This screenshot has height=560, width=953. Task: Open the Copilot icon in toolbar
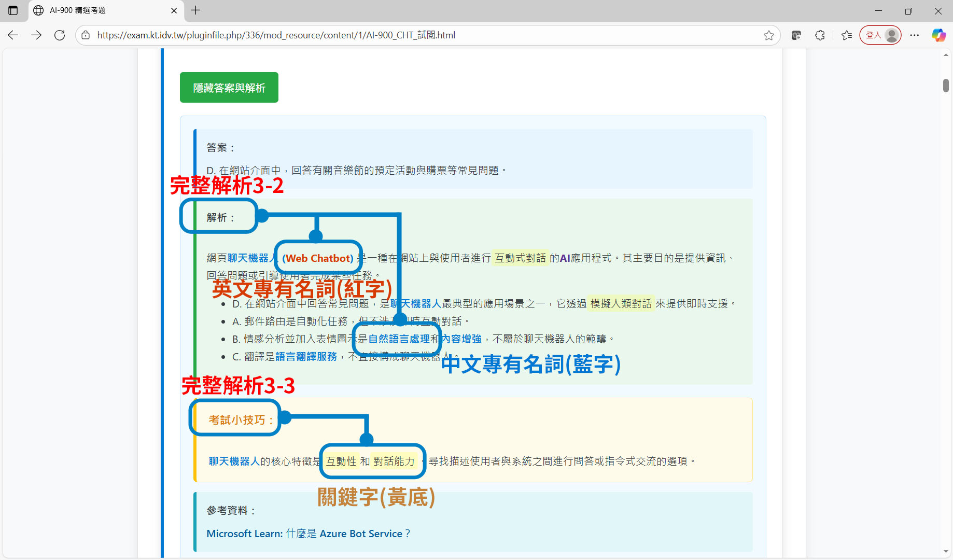click(938, 35)
